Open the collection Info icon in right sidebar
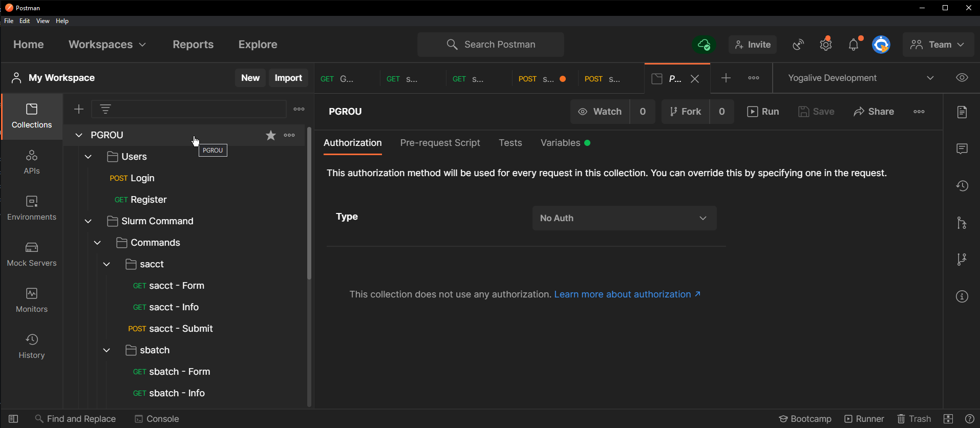Screen dimensions: 980x428 tap(962, 296)
